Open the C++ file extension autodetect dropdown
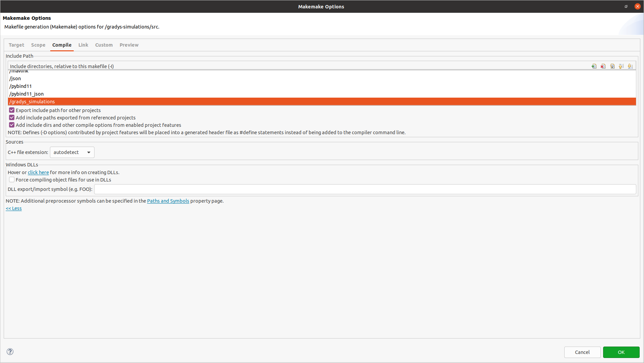Viewport: 644px width, 363px height. pos(72,152)
